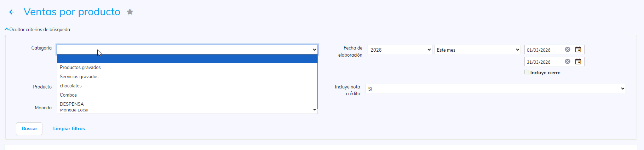Click the back arrow icon
Screen dimensions: 644x150
click(12, 12)
